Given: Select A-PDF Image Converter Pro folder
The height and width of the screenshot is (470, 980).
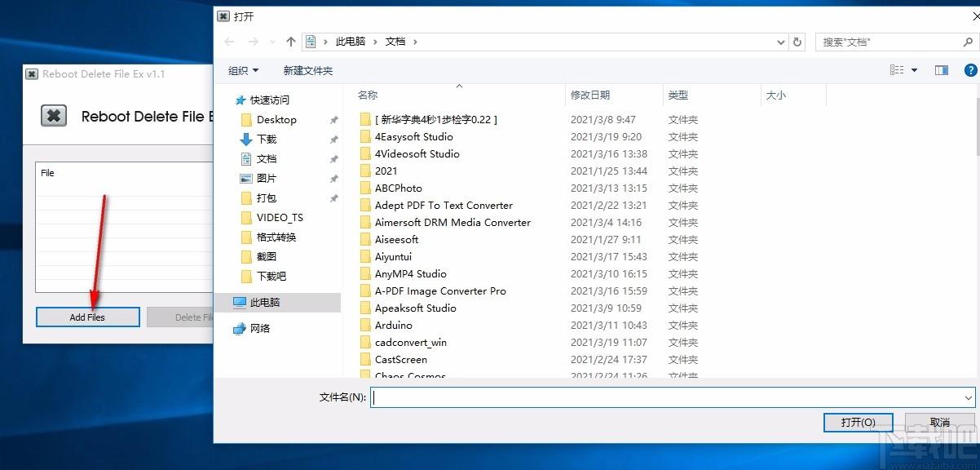Looking at the screenshot, I should pos(441,290).
